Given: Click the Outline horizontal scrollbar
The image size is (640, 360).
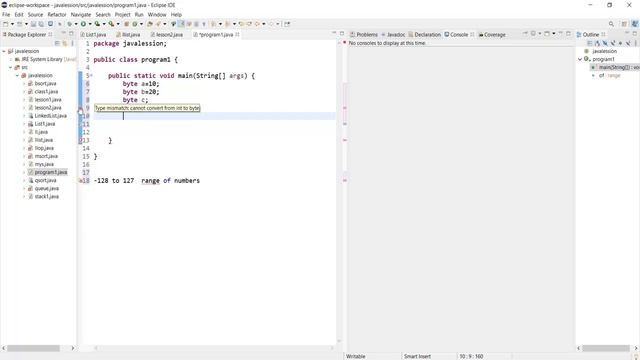Looking at the screenshot, I should (606, 348).
